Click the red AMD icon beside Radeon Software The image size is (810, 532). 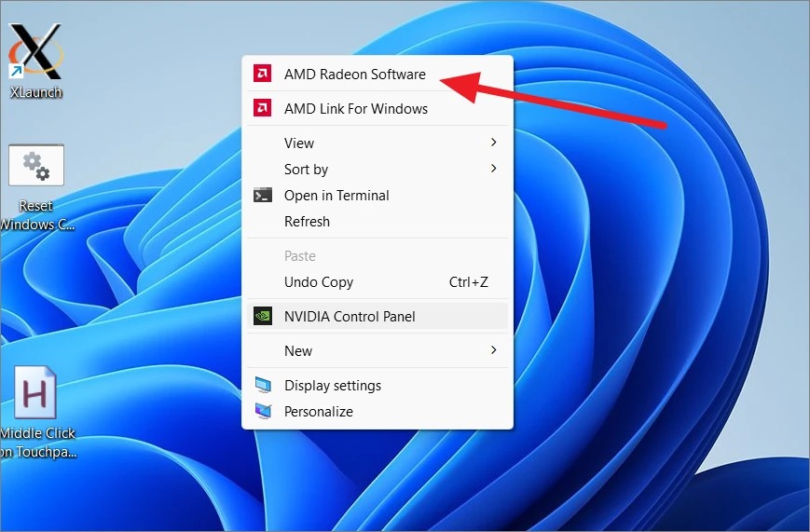pyautogui.click(x=263, y=74)
